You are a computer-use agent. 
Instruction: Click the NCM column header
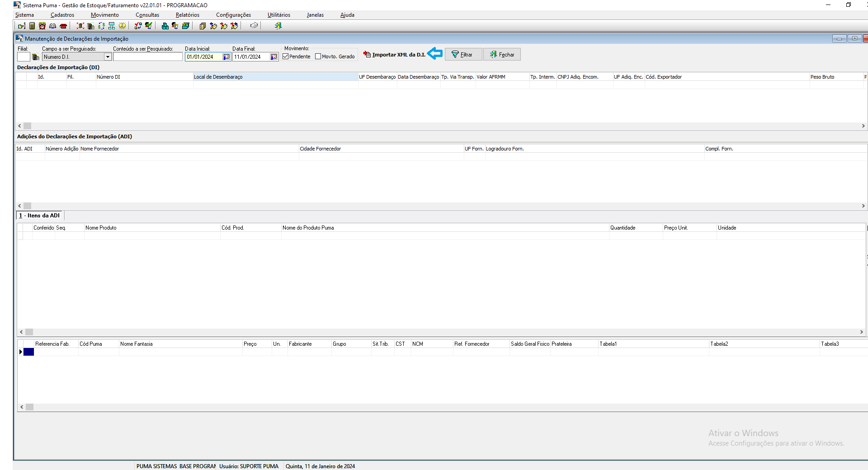pos(432,344)
